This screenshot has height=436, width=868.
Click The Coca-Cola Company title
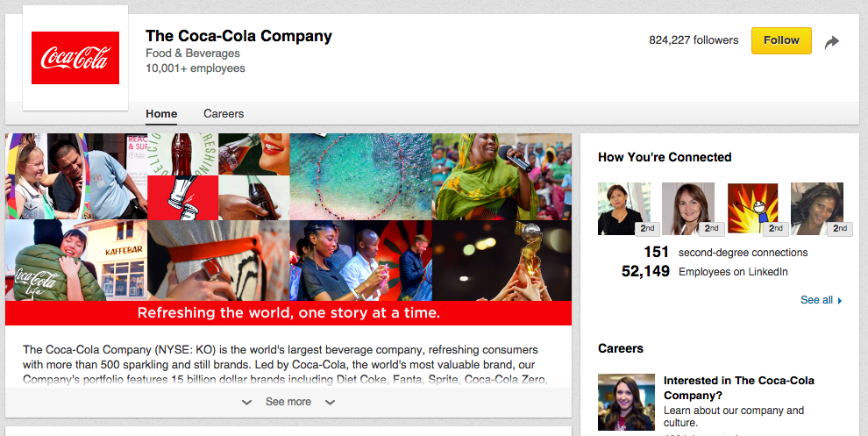238,37
